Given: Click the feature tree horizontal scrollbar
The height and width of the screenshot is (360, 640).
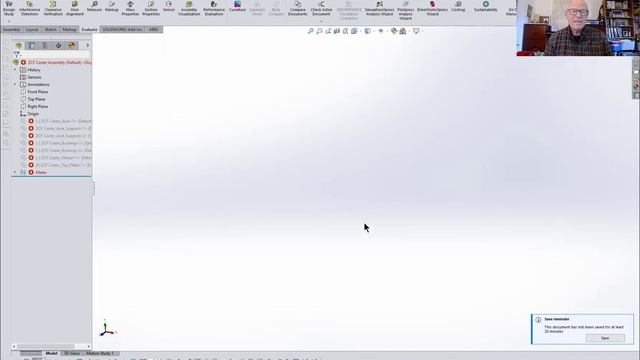Looking at the screenshot, I should 46,347.
